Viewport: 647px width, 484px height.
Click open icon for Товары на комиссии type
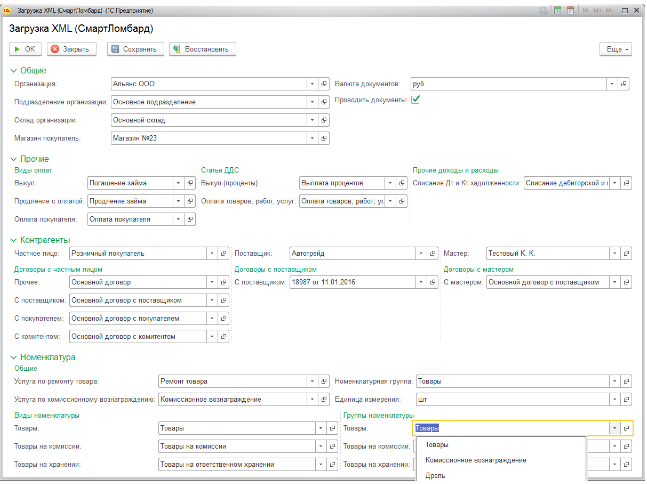332,446
